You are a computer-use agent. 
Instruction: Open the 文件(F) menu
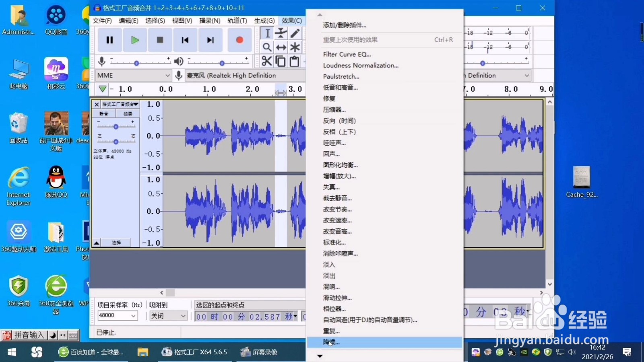tap(102, 21)
